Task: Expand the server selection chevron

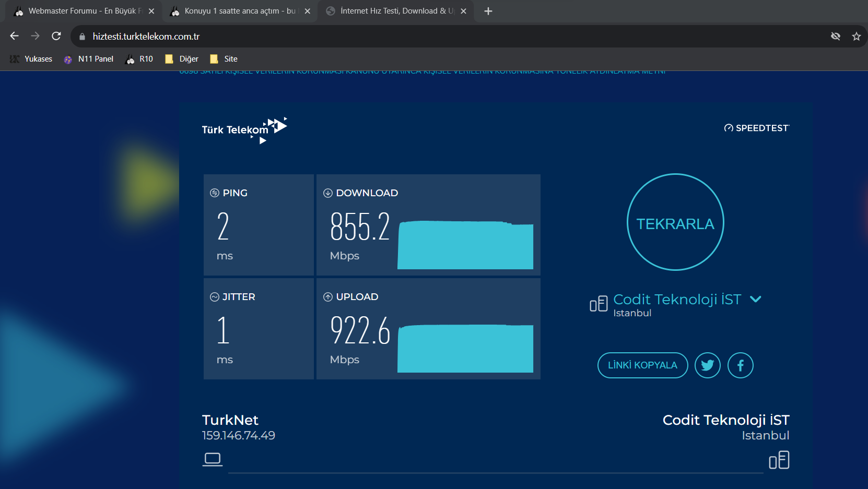Action: (x=755, y=299)
